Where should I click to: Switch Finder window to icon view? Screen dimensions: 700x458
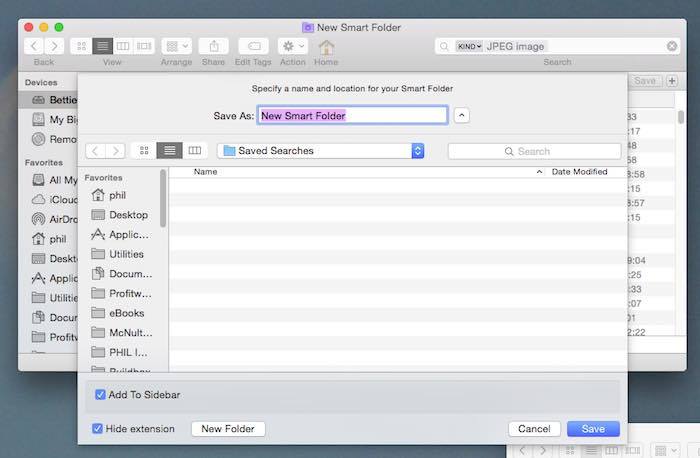coord(81,46)
